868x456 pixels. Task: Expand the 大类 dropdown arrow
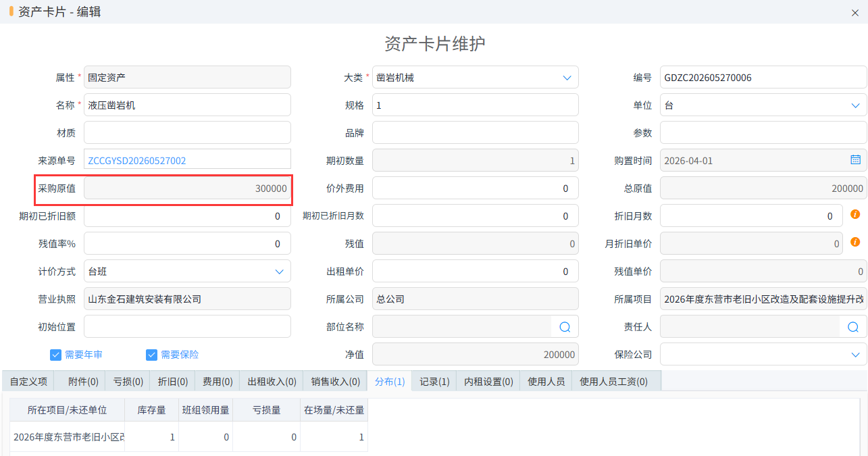pyautogui.click(x=567, y=78)
